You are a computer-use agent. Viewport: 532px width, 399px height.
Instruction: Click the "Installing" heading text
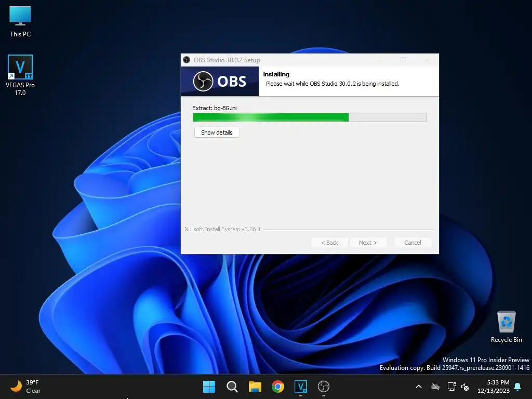(276, 74)
